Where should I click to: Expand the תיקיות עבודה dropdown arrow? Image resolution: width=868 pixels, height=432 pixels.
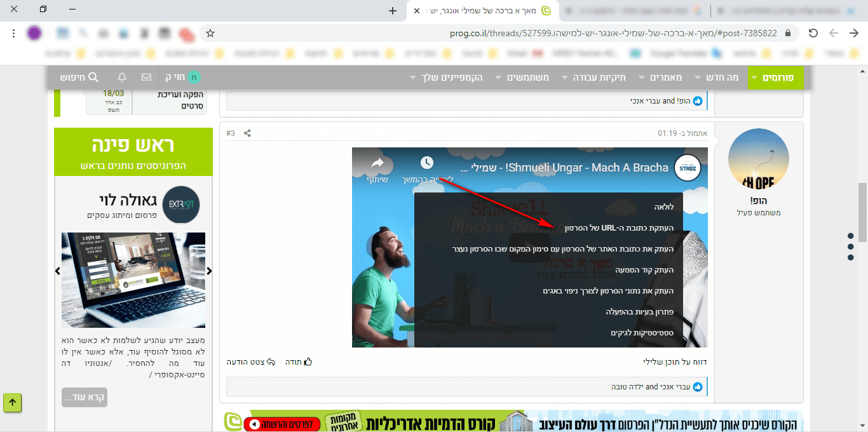(x=564, y=78)
